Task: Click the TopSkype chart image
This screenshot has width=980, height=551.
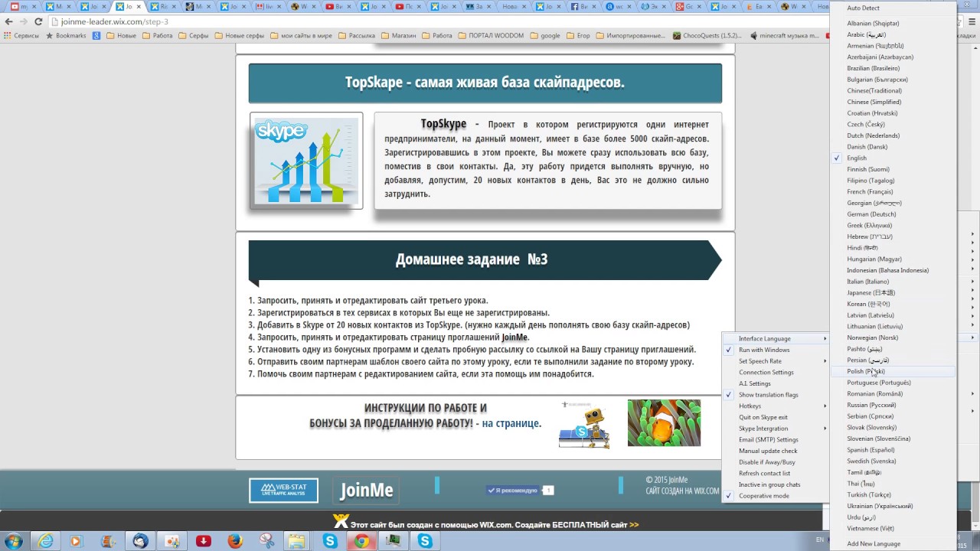Action: (306, 161)
